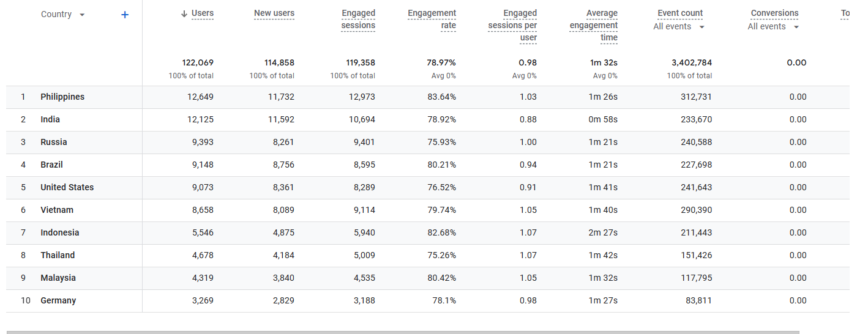Viewport: 868px width, 334px height.
Task: Click the Conversions column header
Action: tap(774, 13)
